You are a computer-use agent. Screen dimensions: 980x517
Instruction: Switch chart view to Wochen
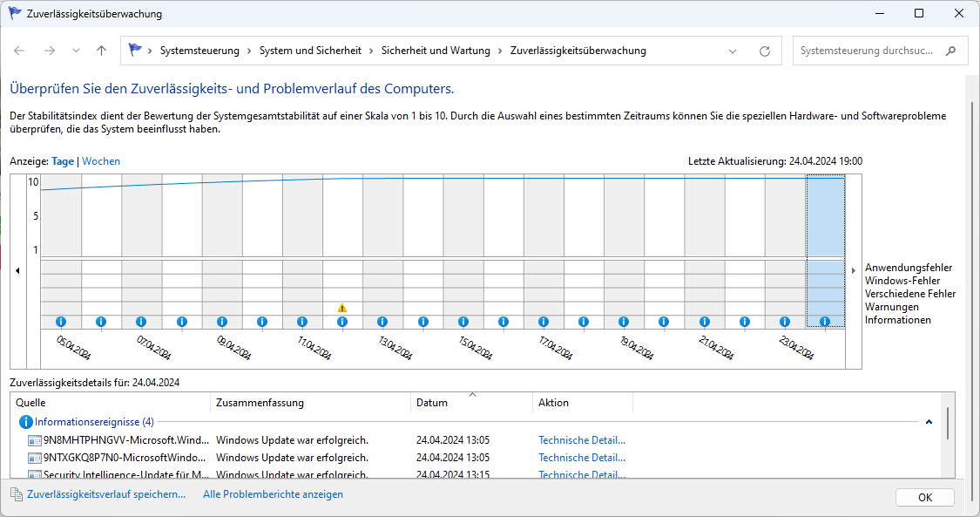[101, 161]
